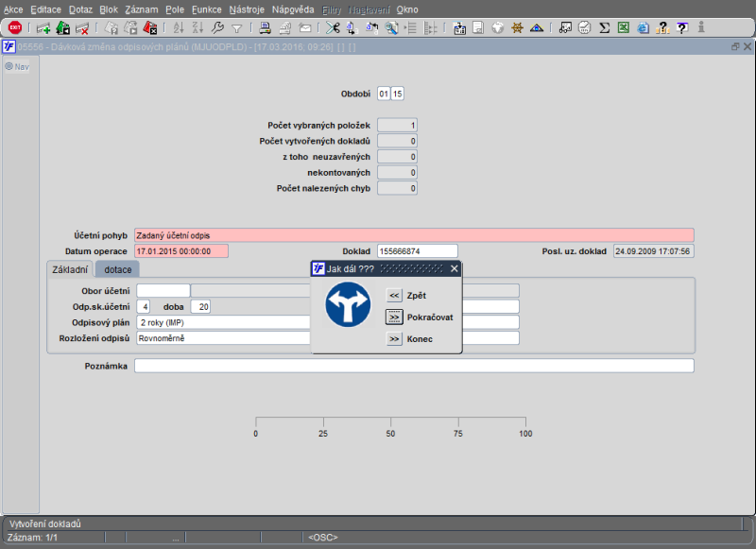This screenshot has width=756, height=549.
Task: Click the funnel filter icon
Action: point(237,28)
